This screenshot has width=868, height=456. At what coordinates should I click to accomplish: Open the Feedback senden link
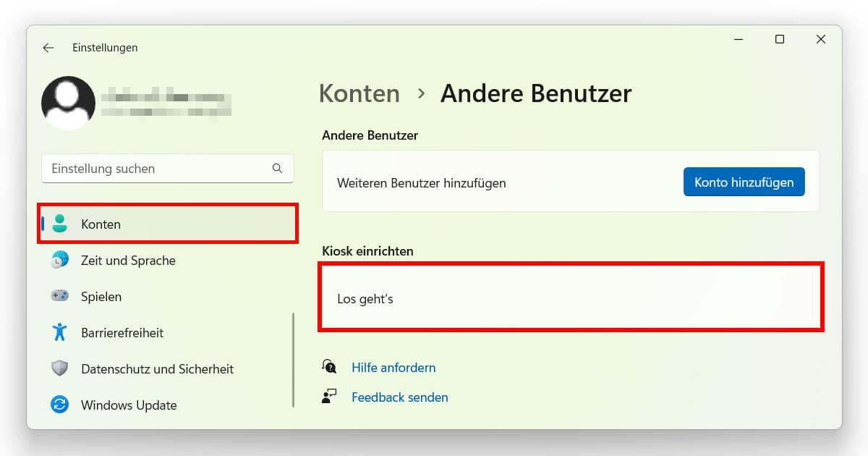(400, 397)
